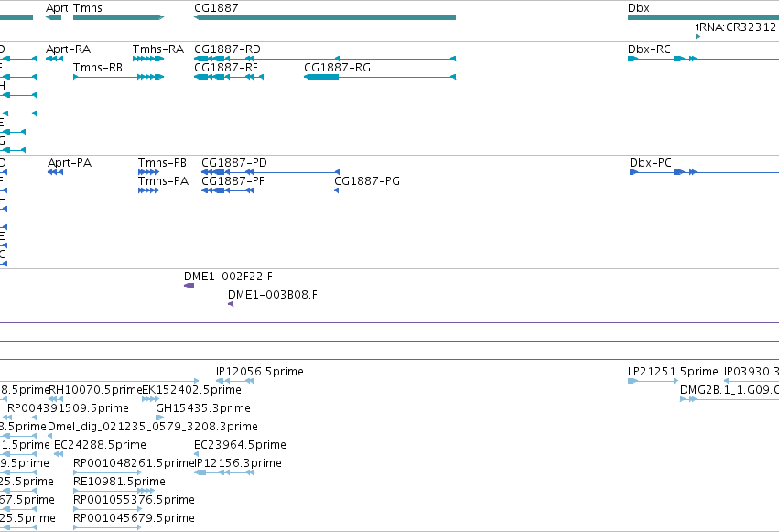Click EST RP004391509.5prime
The height and width of the screenshot is (532, 779).
(68, 408)
